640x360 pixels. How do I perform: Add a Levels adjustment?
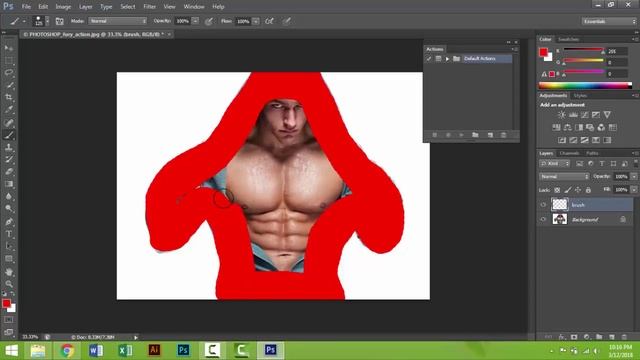coord(573,115)
